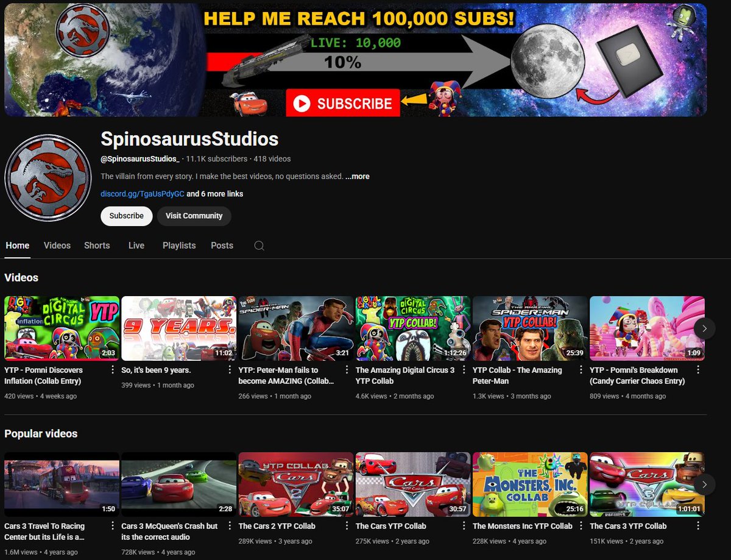Screen dimensions: 731x560
Task: Open options menu for 'So, it's been 9 years.'
Action: click(229, 370)
